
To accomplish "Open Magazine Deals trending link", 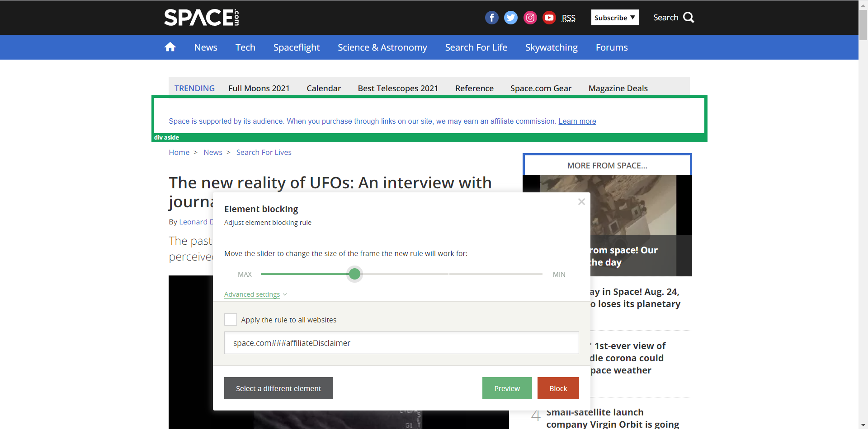I will coord(618,89).
